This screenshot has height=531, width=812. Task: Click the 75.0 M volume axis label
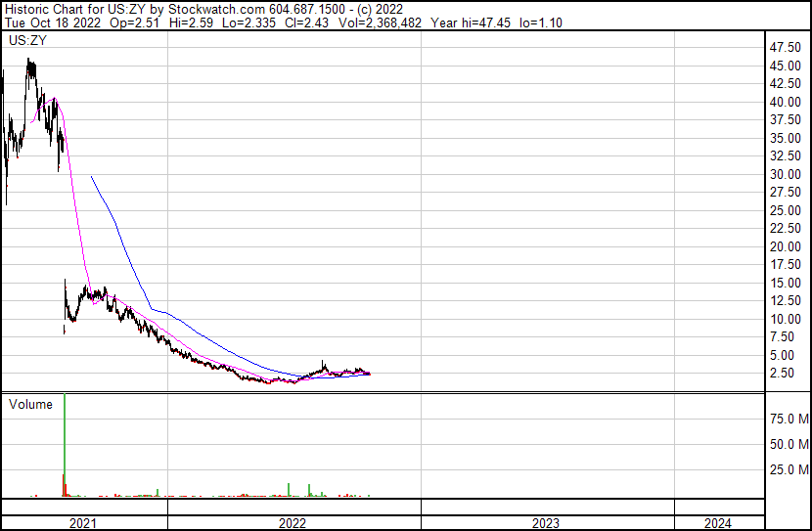click(x=789, y=419)
